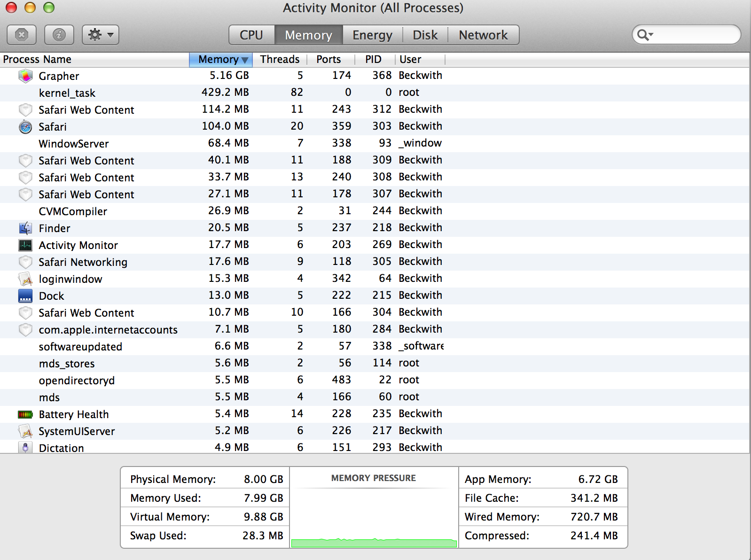Click shield icon of 114.2 MB Safari Web Content
Image resolution: width=751 pixels, height=560 pixels.
(x=25, y=110)
